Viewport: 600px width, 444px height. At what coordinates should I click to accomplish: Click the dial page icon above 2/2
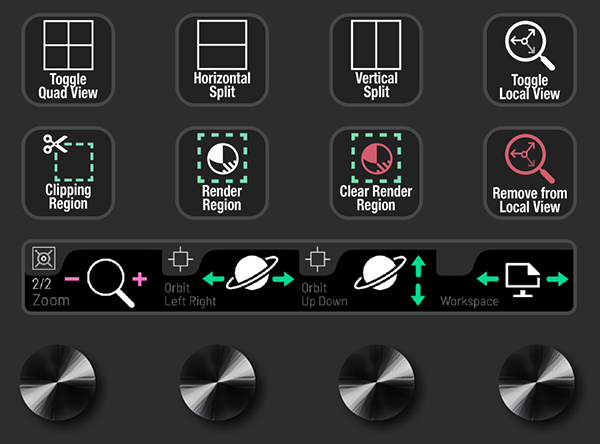tap(44, 258)
